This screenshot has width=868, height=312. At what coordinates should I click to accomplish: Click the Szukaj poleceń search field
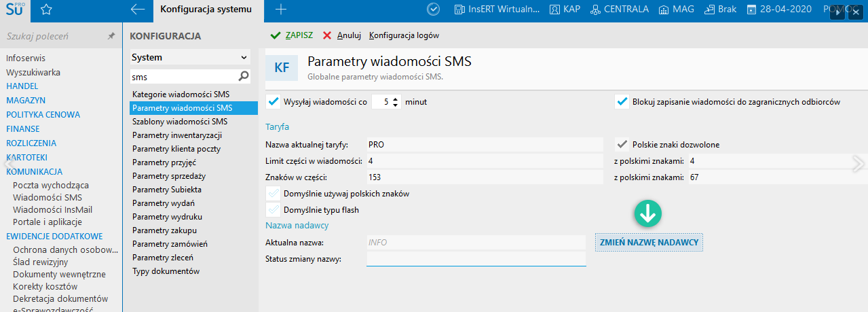pos(53,36)
